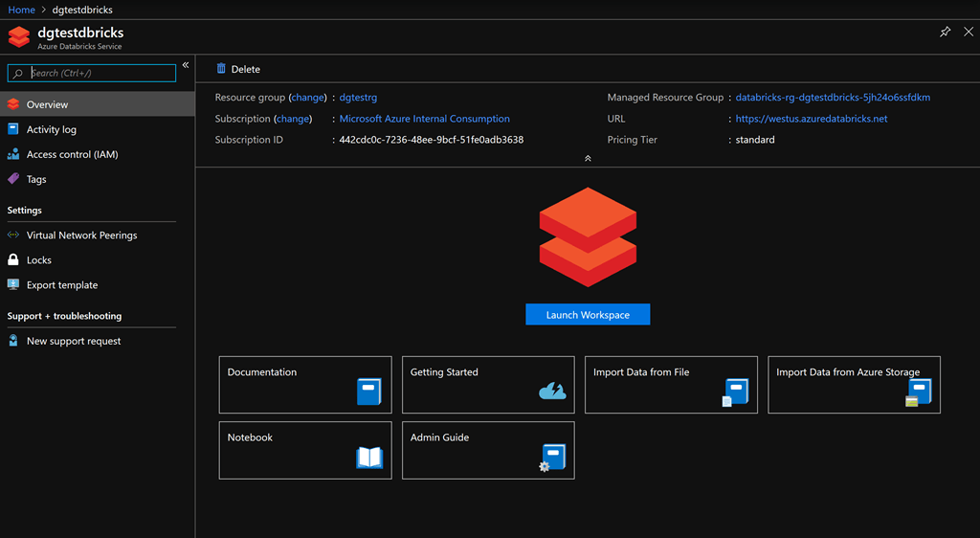This screenshot has width=980, height=538.
Task: Click the Access control people icon
Action: pyautogui.click(x=13, y=154)
